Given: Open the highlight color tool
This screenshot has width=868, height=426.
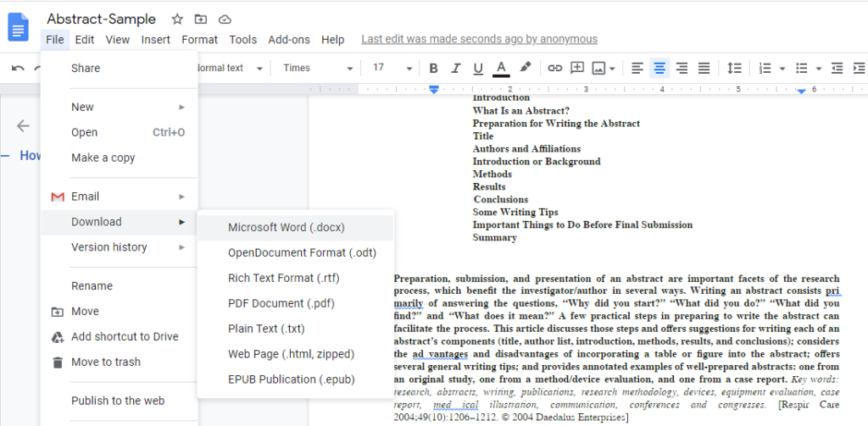Looking at the screenshot, I should click(x=526, y=68).
